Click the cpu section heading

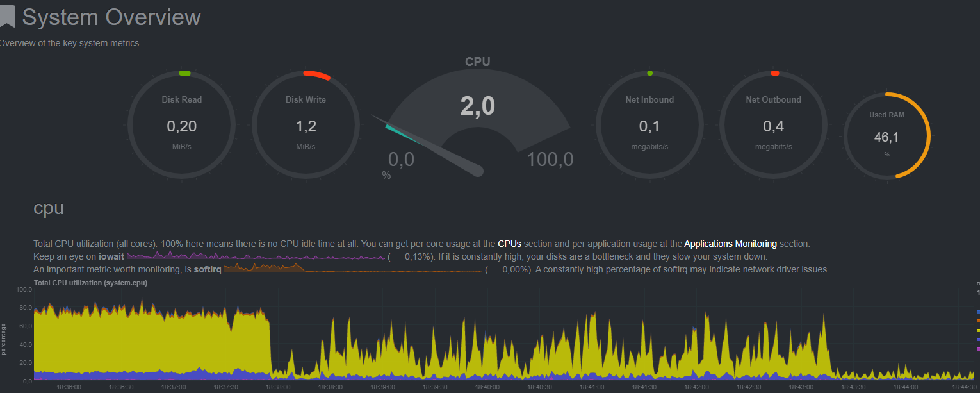tap(49, 209)
